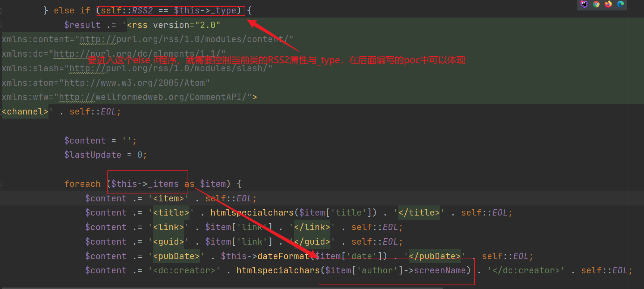Open preview in PhpStorm built-in browser icon
This screenshot has height=289, width=644.
click(x=584, y=4)
